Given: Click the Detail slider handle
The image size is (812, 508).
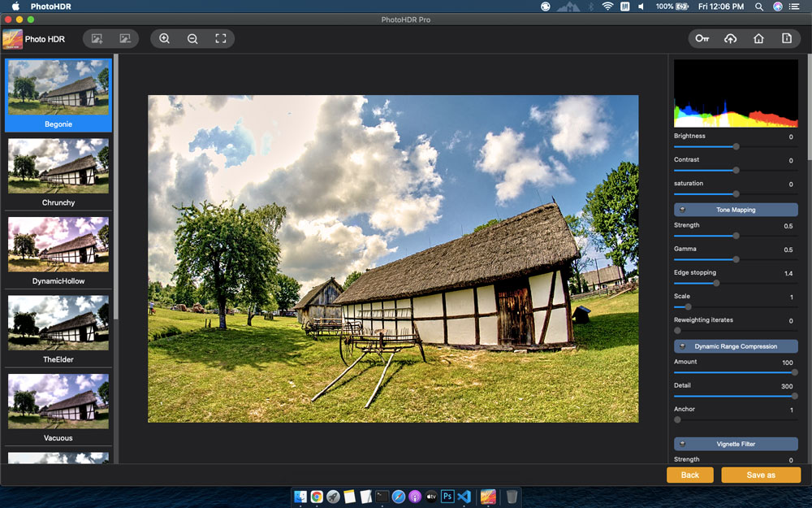Looking at the screenshot, I should 794,396.
